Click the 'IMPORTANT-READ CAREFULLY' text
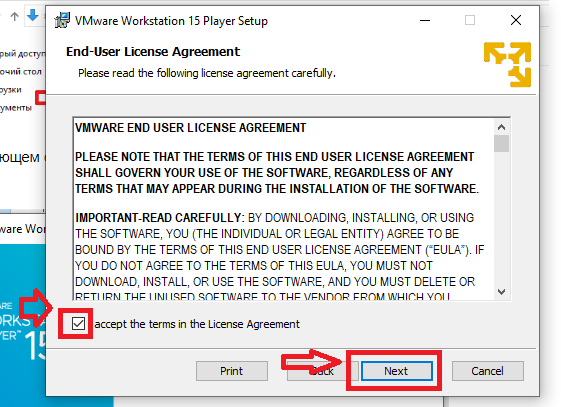Screen dimensions: 561x407 click(x=159, y=217)
